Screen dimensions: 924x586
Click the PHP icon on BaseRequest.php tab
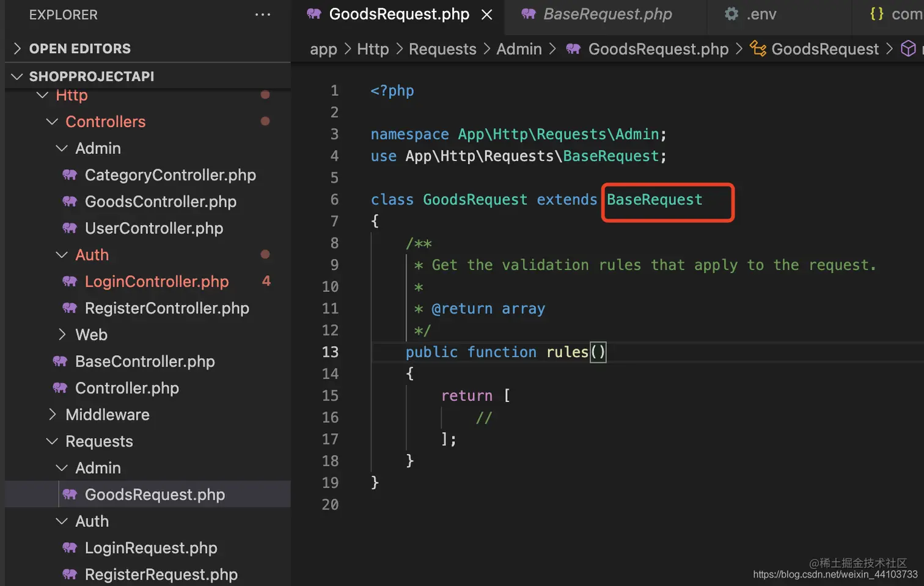[x=529, y=14]
